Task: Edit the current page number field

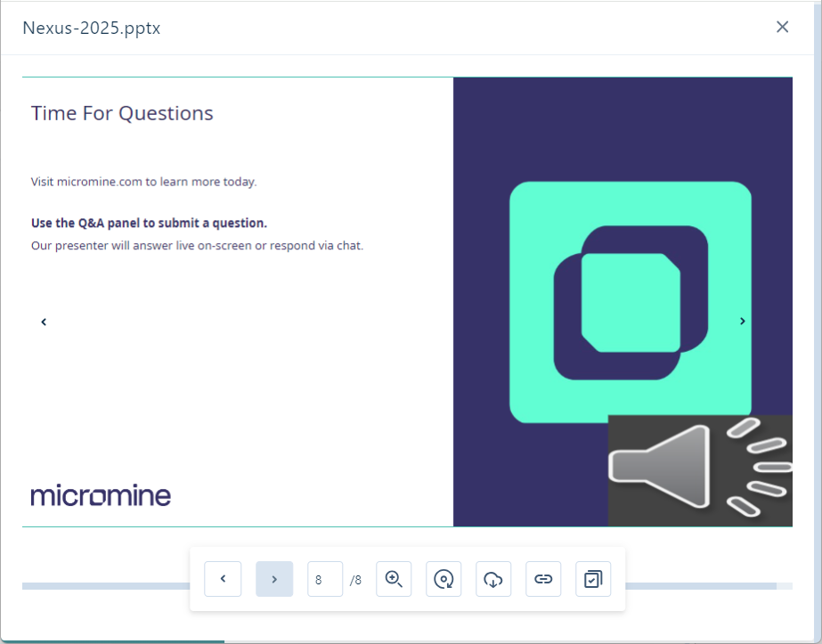Action: click(325, 579)
